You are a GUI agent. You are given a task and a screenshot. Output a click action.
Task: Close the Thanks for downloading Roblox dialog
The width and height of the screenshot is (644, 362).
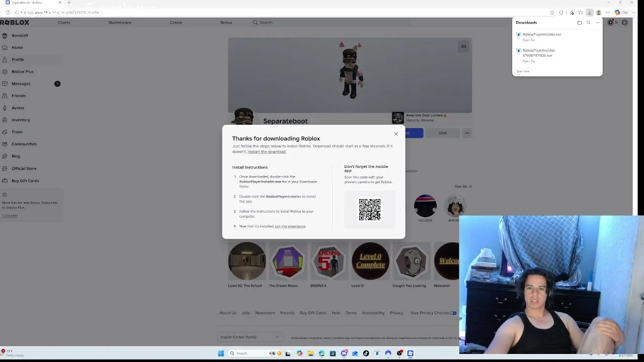(396, 134)
